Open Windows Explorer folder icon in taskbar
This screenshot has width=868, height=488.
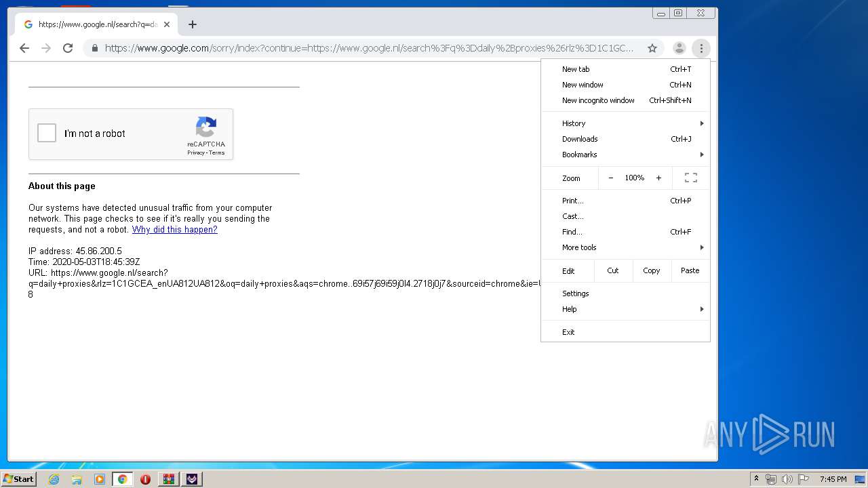(x=77, y=479)
